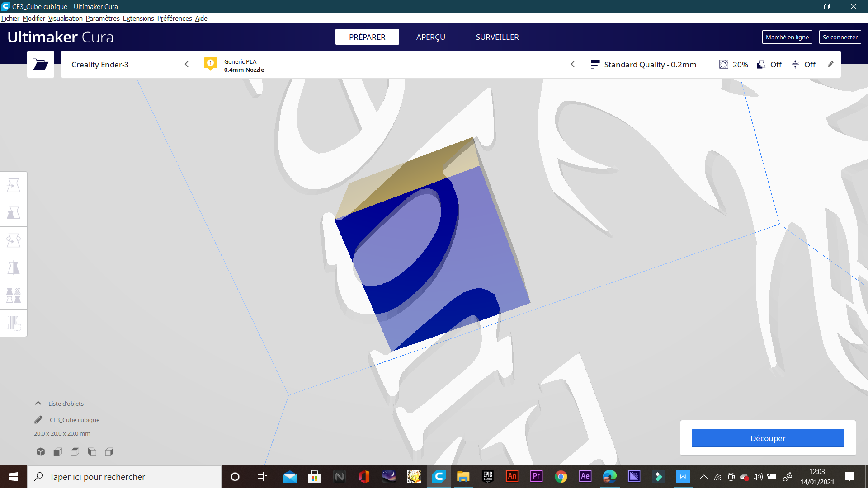The height and width of the screenshot is (488, 868).
Task: Toggle build plate adhesion setting showing Off
Action: (x=803, y=64)
